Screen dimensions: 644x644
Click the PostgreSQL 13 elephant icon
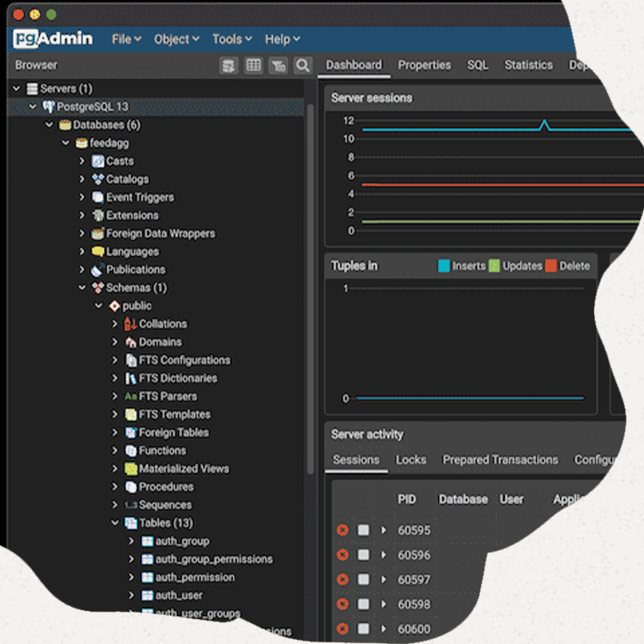48,107
